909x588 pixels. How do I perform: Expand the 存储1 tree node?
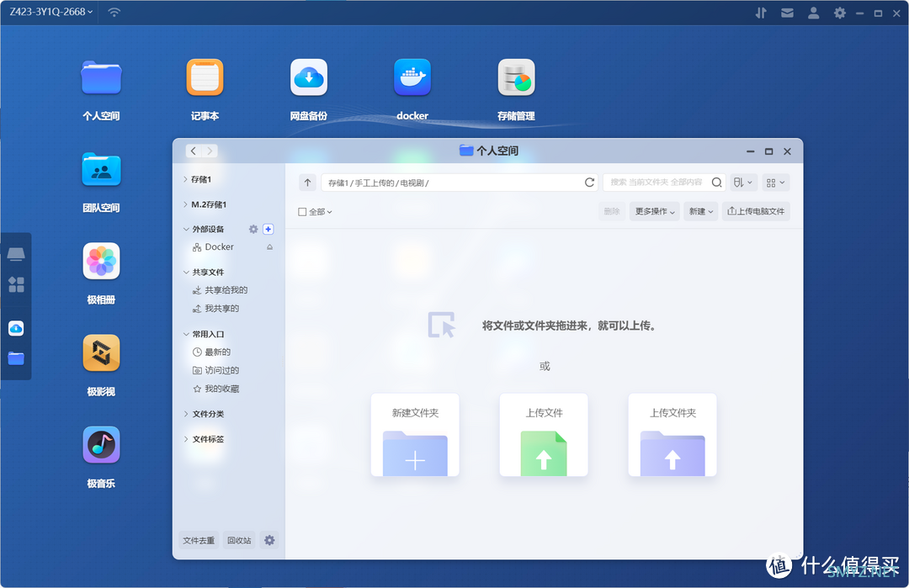[185, 179]
